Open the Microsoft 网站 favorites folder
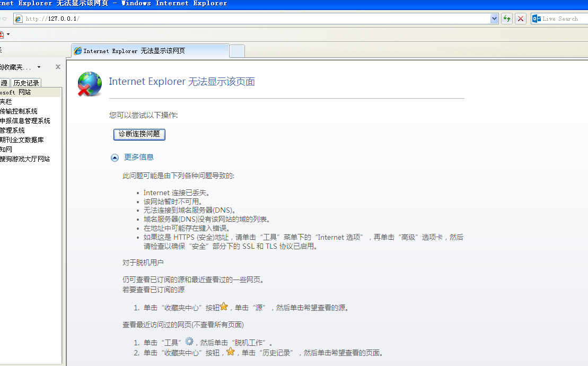 tap(30, 92)
